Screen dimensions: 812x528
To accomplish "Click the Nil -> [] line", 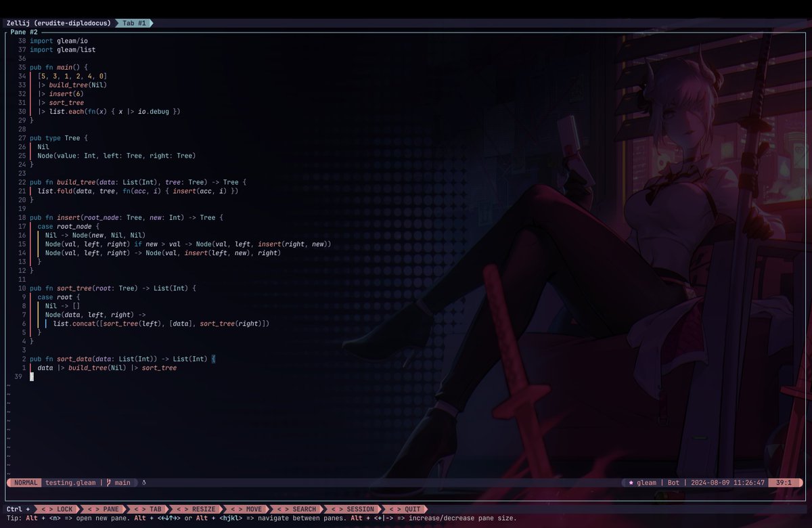I will tap(63, 305).
